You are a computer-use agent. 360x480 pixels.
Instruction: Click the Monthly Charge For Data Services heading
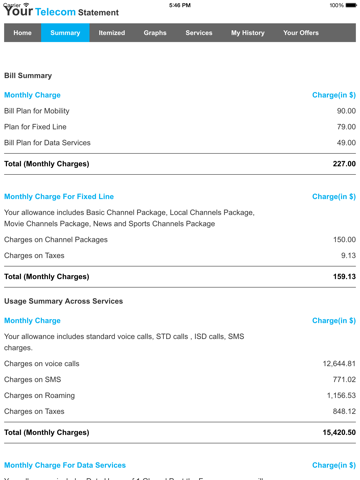point(65,465)
